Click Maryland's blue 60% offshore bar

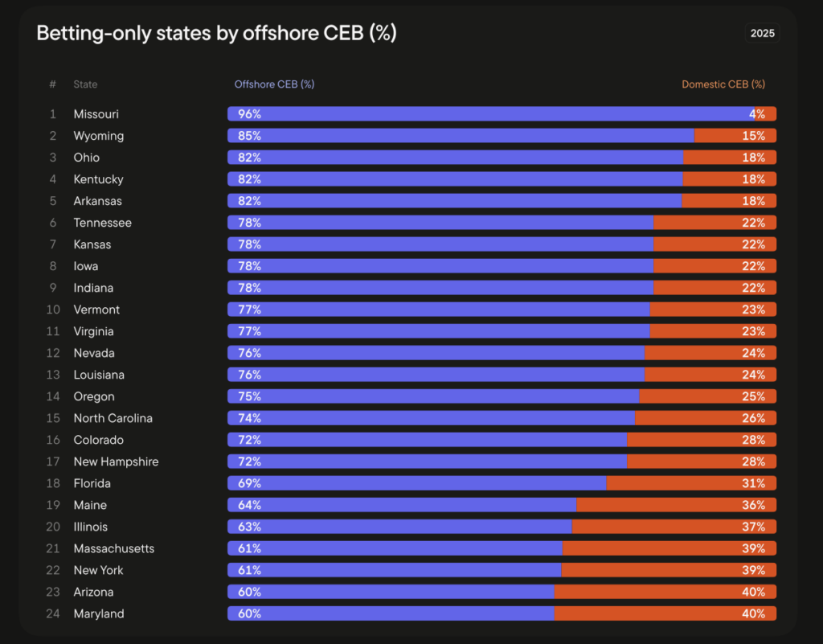tap(391, 613)
